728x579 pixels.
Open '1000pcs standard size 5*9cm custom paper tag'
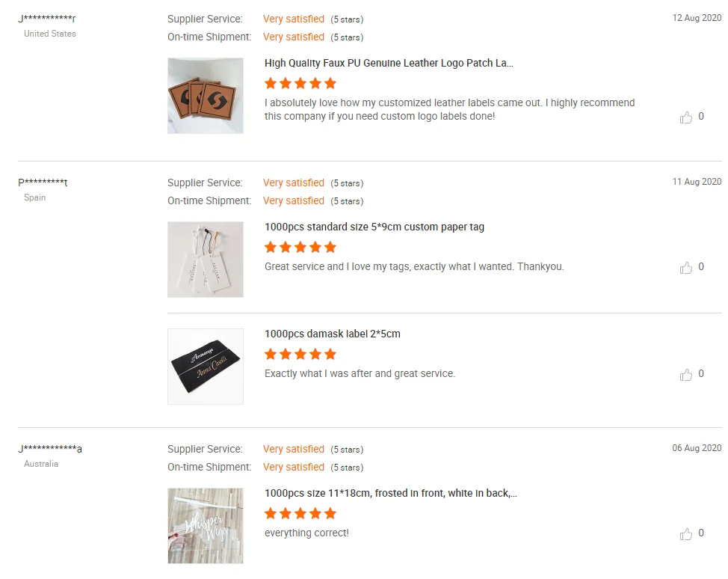(x=374, y=227)
